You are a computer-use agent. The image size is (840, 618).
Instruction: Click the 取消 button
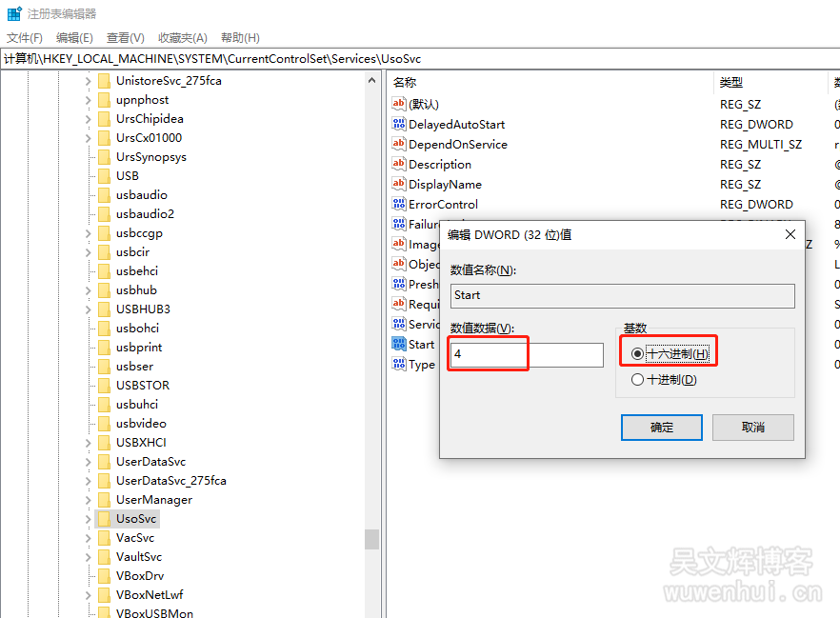(752, 428)
